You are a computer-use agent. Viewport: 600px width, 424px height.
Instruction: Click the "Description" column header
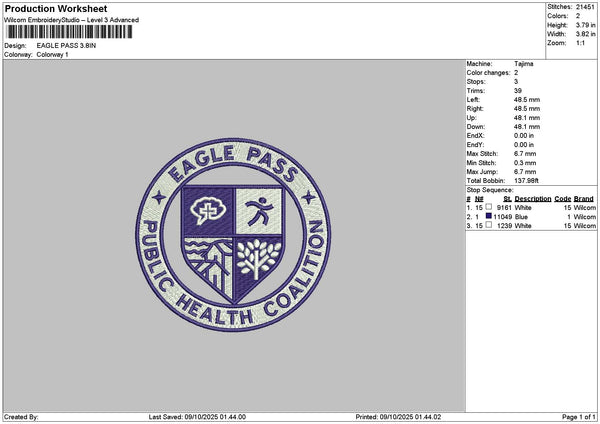[x=533, y=199]
